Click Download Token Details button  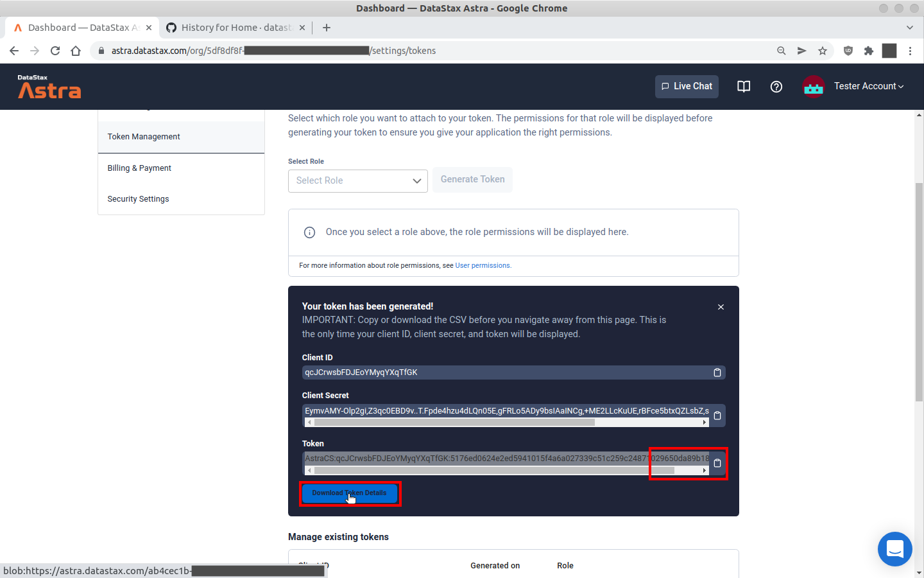pos(349,493)
